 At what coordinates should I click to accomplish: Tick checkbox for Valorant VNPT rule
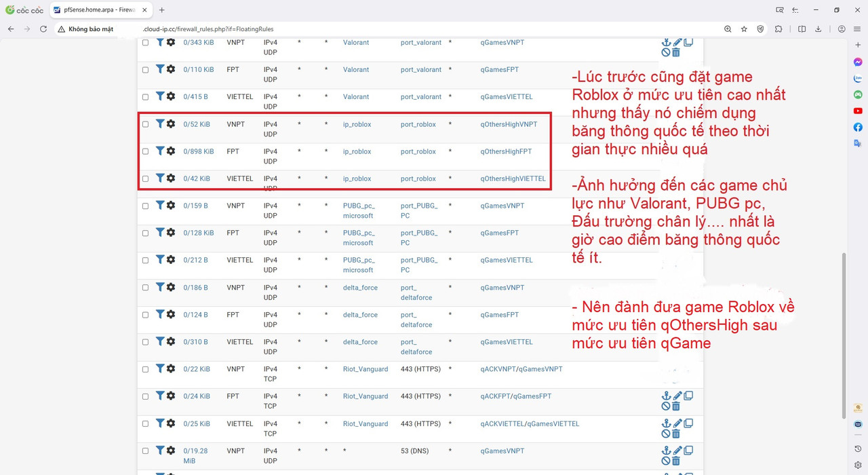[145, 43]
